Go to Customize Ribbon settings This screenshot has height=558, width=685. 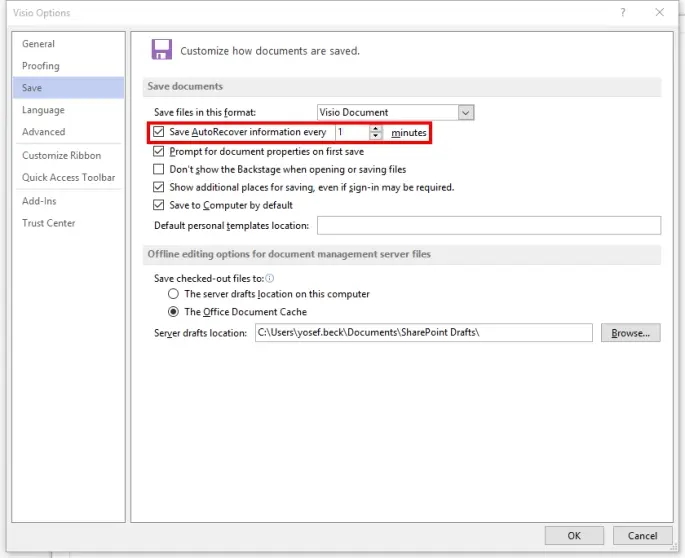[62, 155]
